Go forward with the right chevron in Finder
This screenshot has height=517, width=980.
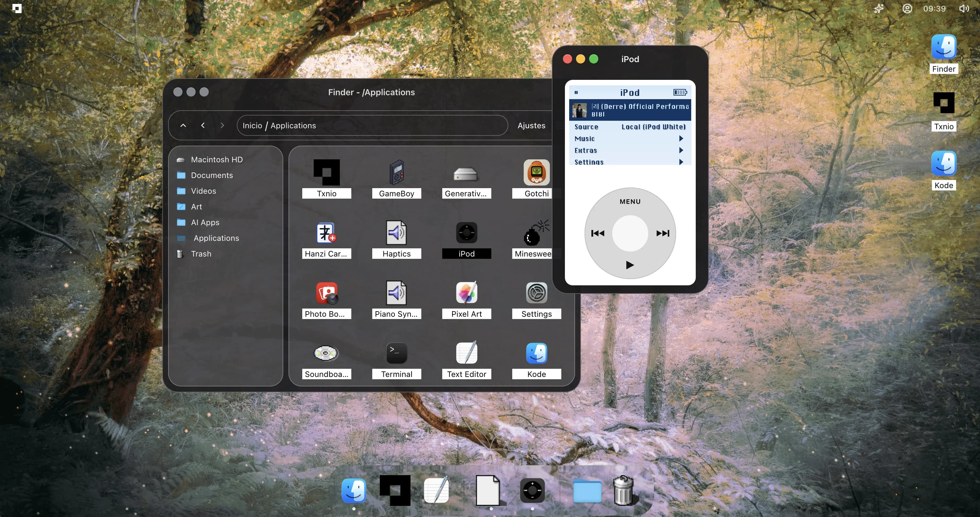click(222, 125)
